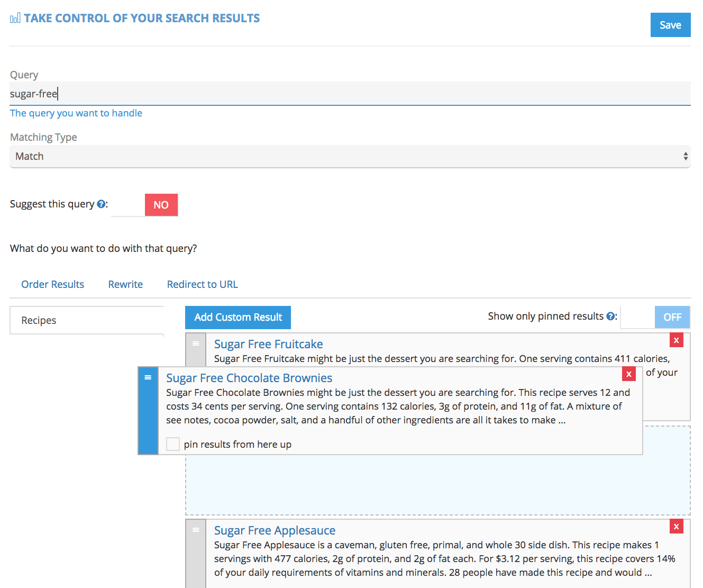Screen dimensions: 703x588
Task: Remove the Sugar Free Fruitcake result
Action: pos(676,340)
